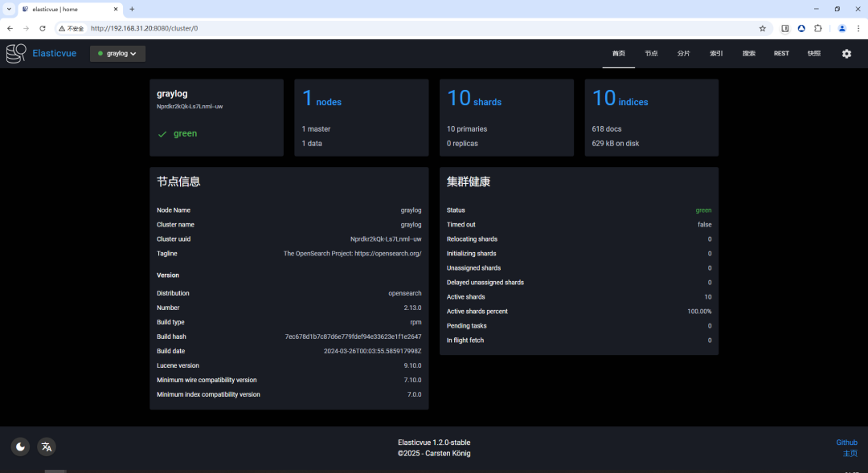Image resolution: width=868 pixels, height=473 pixels.
Task: Click the Elasticvue brand link
Action: (x=55, y=54)
